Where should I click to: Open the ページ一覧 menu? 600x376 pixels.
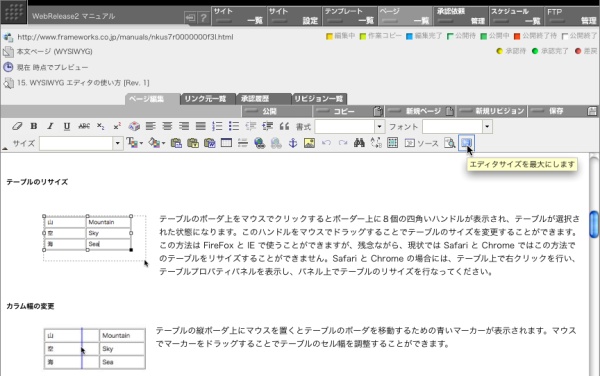[x=405, y=16]
